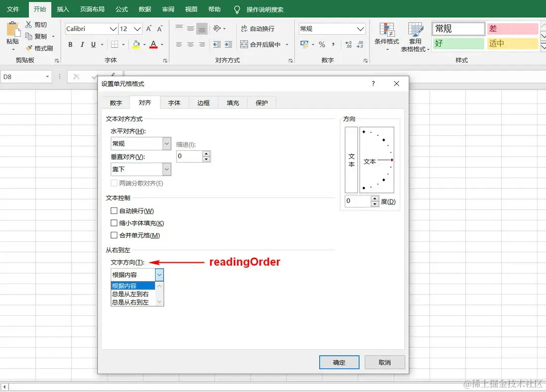Open the 常规 number format dropdown in ribbon

click(361, 29)
